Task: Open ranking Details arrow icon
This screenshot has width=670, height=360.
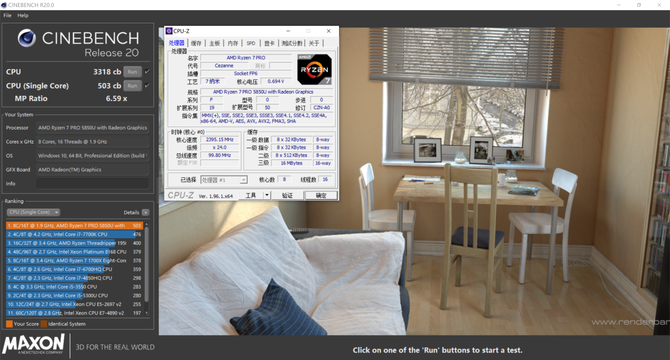Action: click(146, 212)
